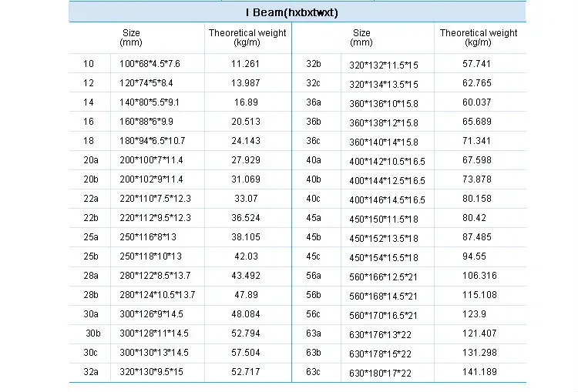
Task: Click the 11.261 weight value
Action: click(246, 63)
